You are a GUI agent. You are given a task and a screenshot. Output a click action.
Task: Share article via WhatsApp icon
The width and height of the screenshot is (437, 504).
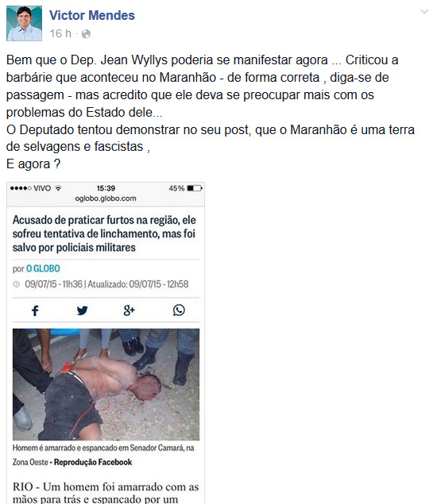[179, 310]
